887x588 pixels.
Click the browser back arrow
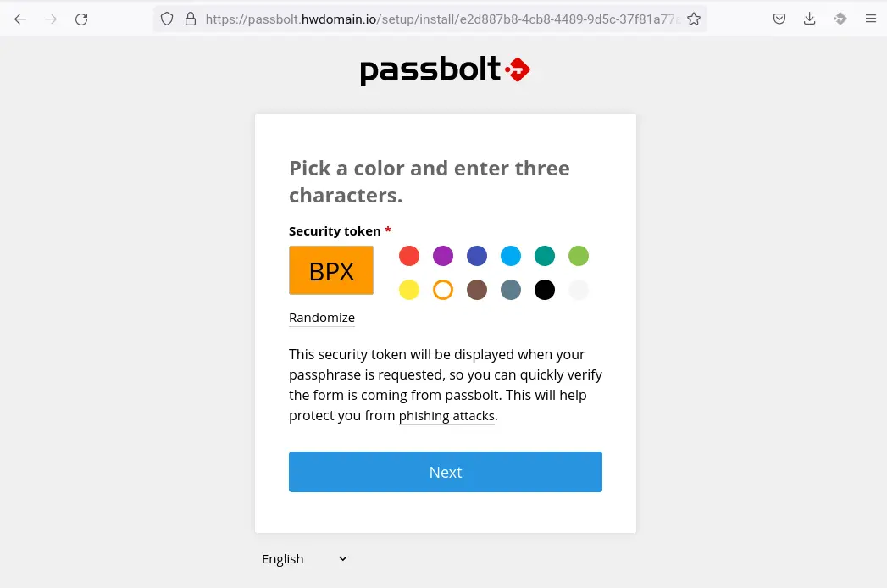(20, 19)
